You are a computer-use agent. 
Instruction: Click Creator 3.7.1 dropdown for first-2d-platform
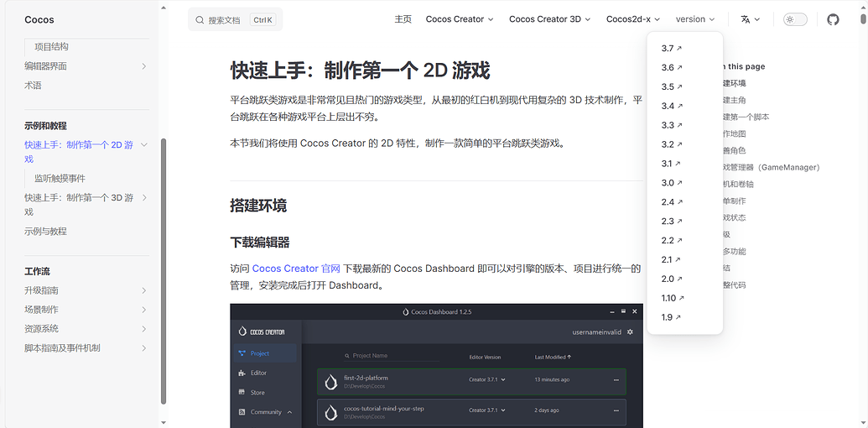pyautogui.click(x=487, y=380)
